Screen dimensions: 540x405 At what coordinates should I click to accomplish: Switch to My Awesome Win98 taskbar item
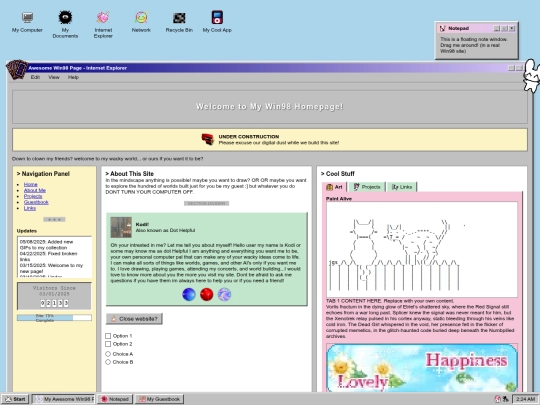pos(63,399)
